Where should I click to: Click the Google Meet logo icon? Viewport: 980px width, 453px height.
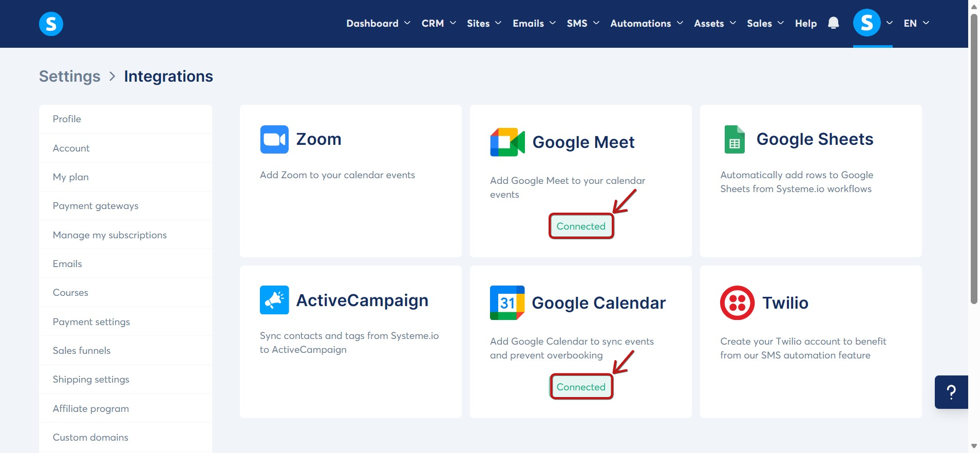pos(507,142)
